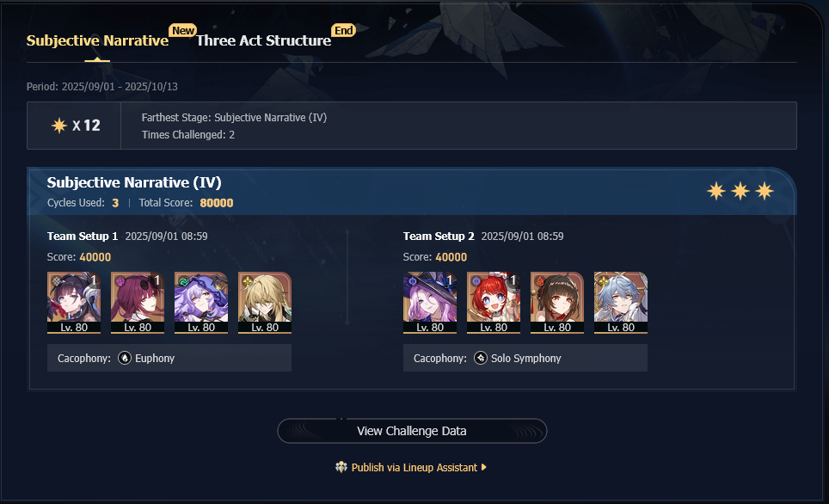Click the New badge on Subjective Narrative

point(183,31)
